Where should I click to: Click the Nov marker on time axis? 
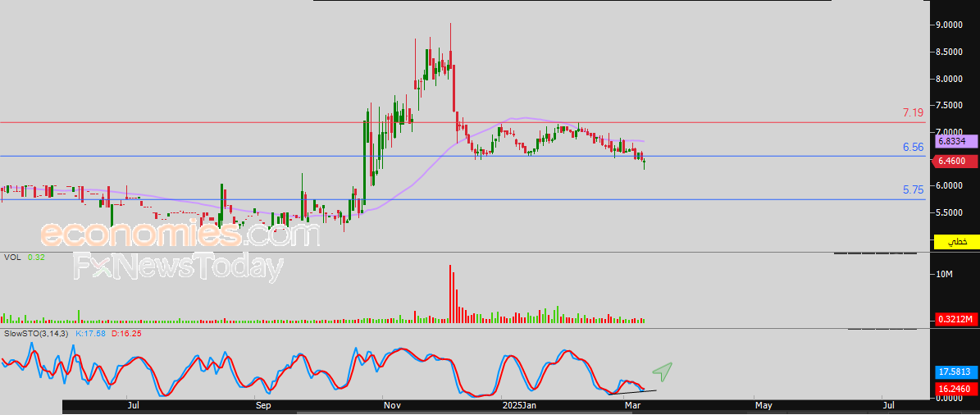click(x=391, y=405)
